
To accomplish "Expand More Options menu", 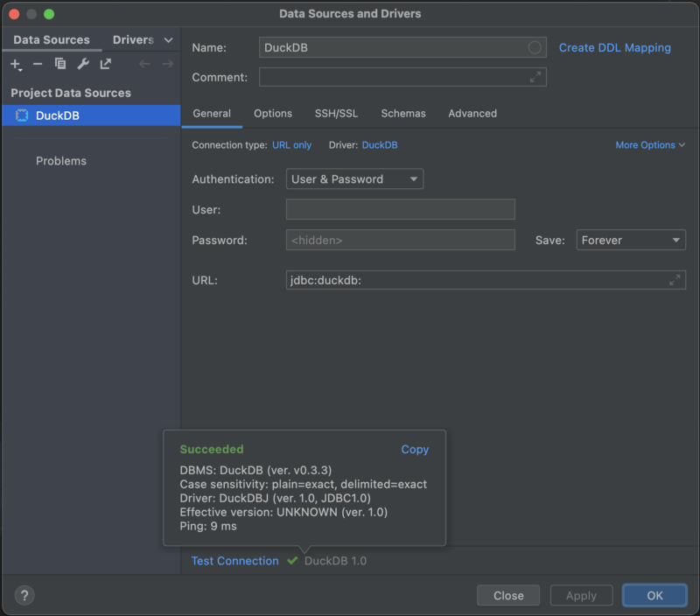I will (650, 145).
